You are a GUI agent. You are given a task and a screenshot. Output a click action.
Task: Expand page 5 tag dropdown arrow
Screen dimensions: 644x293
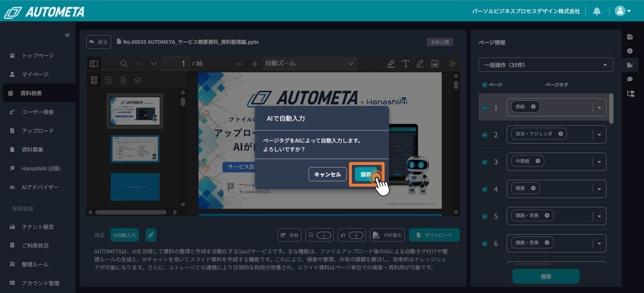point(599,217)
